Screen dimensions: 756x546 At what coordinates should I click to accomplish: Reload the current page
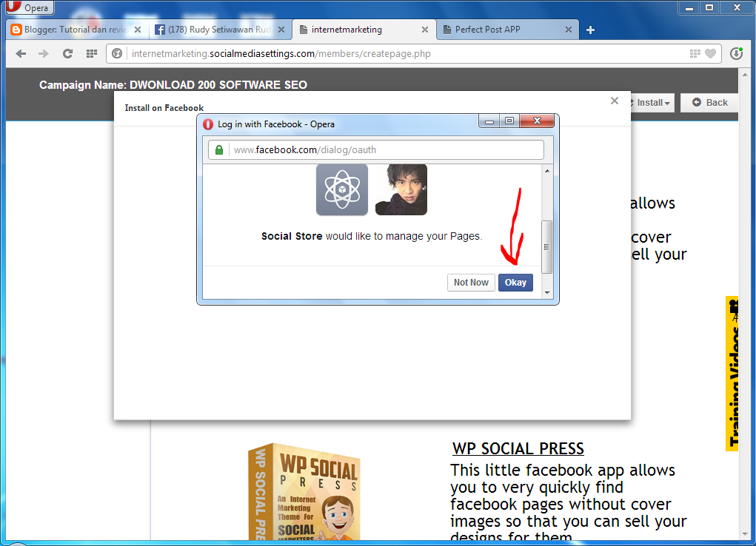click(x=67, y=53)
